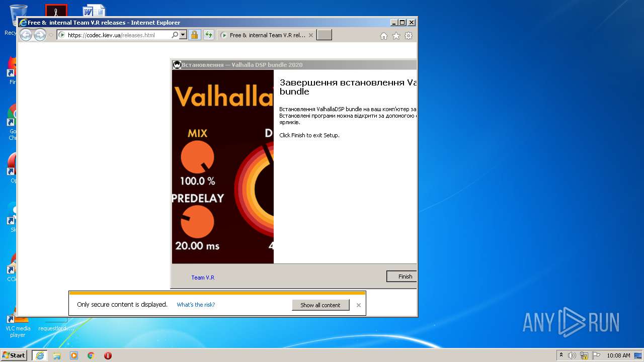The image size is (644, 362).
Task: Click the 20.00 ms predelay value
Action: click(x=197, y=246)
